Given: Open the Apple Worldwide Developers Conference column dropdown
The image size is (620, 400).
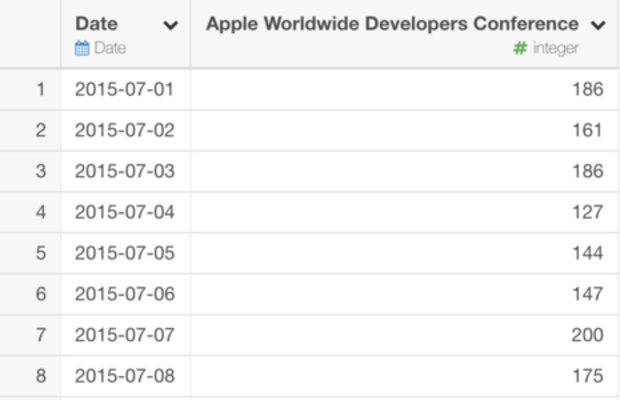Looking at the screenshot, I should pyautogui.click(x=597, y=25).
